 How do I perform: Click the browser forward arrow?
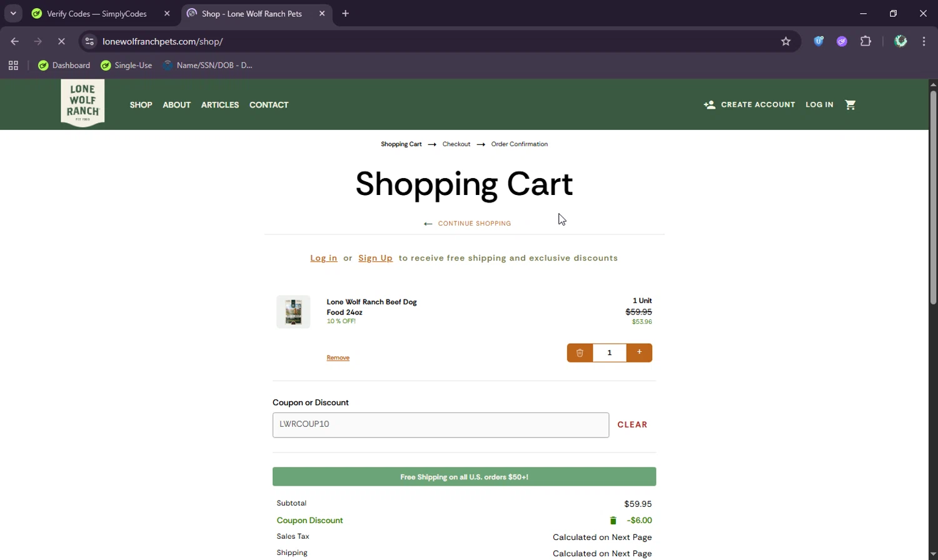pos(38,41)
